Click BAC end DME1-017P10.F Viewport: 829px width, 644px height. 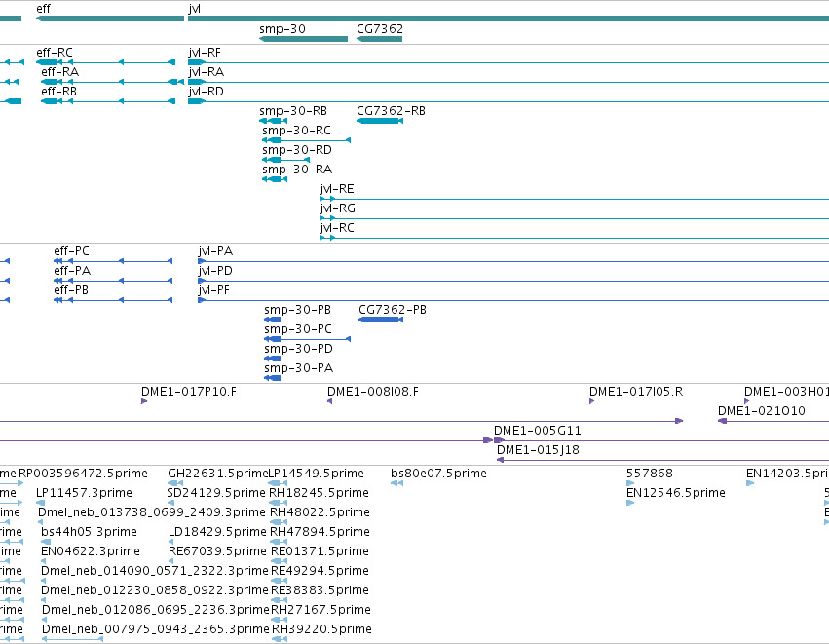(x=144, y=401)
